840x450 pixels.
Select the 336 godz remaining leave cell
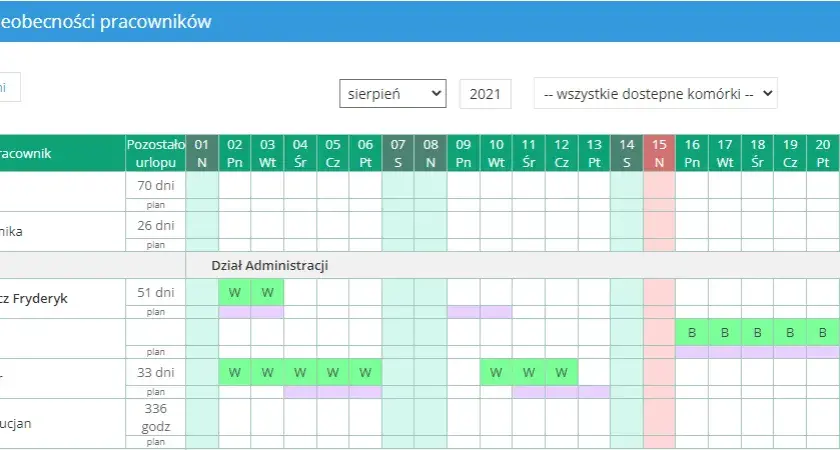[x=156, y=417]
